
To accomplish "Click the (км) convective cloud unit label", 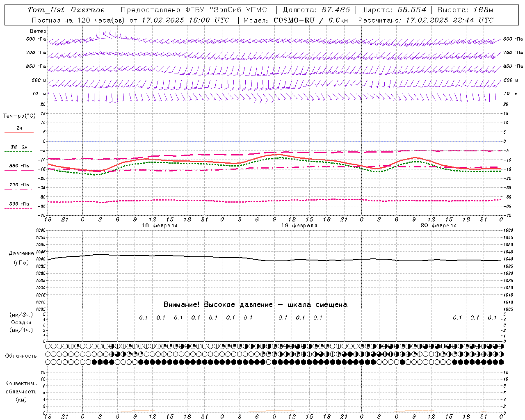I will [21, 399].
